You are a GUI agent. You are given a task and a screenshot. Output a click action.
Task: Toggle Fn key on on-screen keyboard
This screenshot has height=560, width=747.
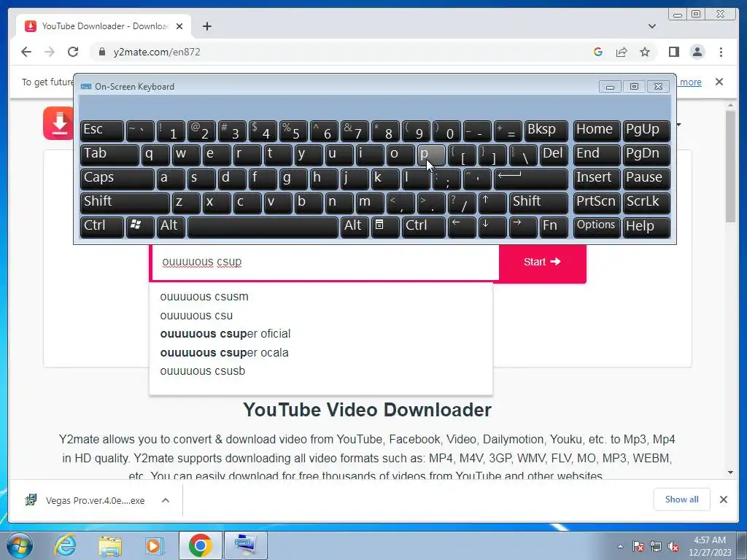coord(554,227)
